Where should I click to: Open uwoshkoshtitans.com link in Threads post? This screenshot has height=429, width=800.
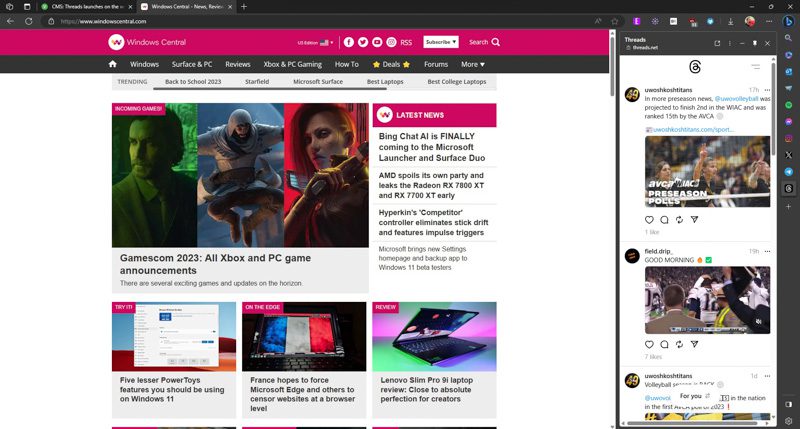(693, 130)
